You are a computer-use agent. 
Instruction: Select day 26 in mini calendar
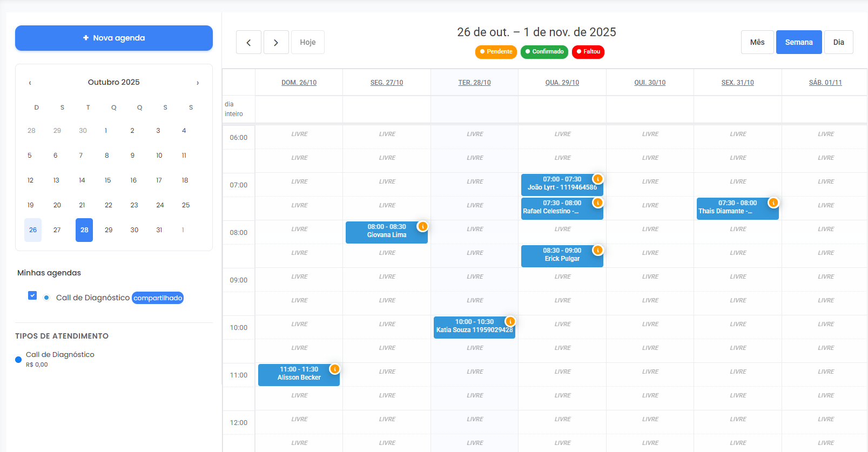coord(33,230)
